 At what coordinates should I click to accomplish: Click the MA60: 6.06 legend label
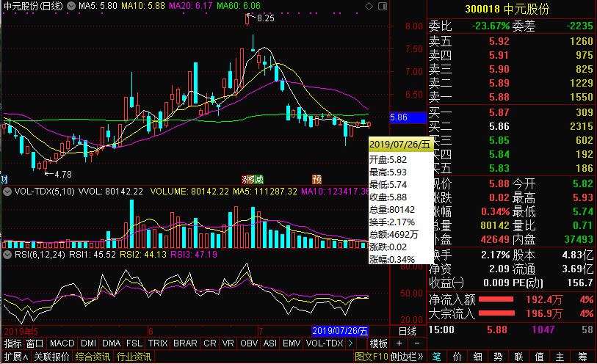239,6
